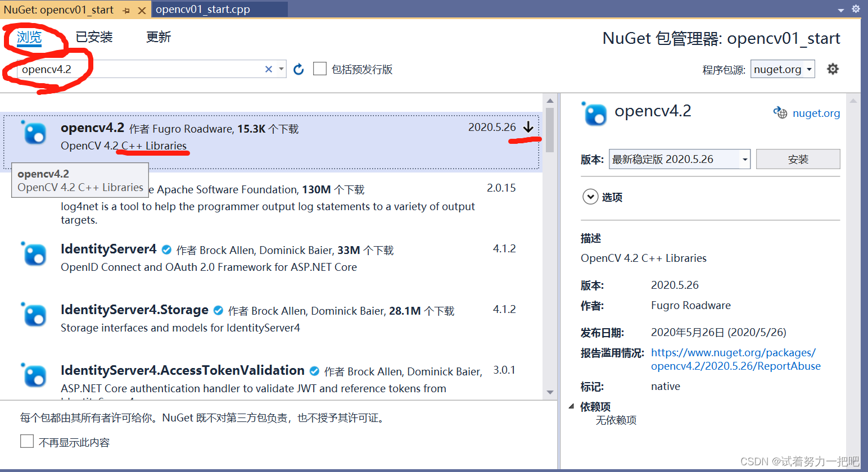
Task: Click download arrow for opencv4.2 package
Action: [528, 128]
